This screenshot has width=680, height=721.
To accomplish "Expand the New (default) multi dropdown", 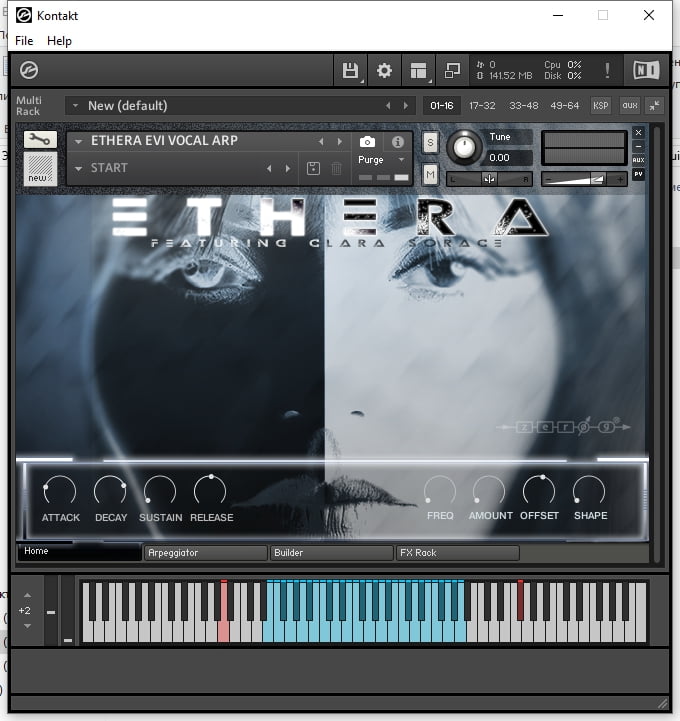I will click(x=75, y=106).
